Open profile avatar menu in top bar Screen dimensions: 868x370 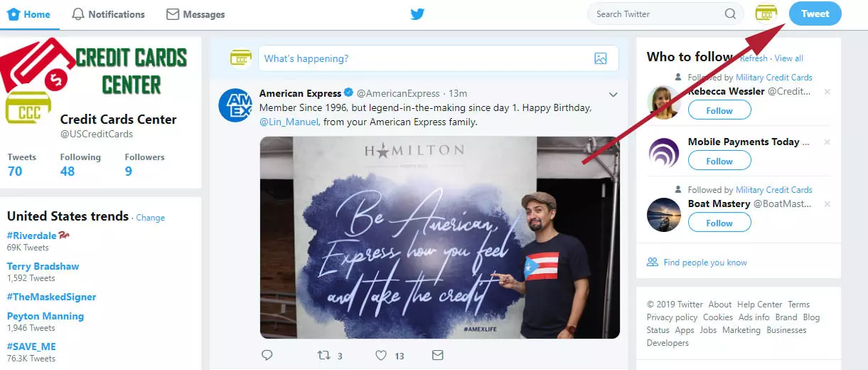[x=766, y=14]
